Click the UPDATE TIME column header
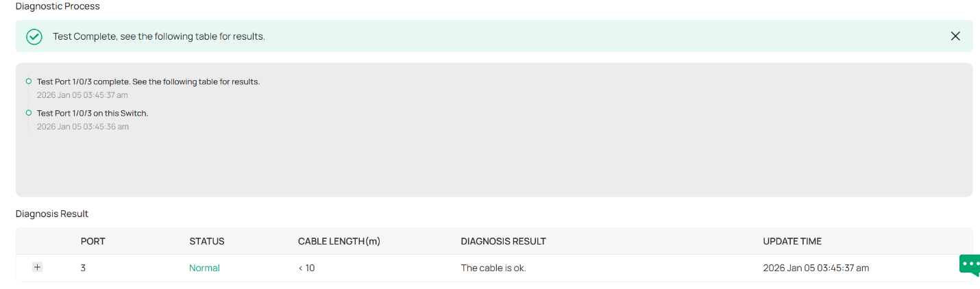This screenshot has width=980, height=289. [x=792, y=242]
